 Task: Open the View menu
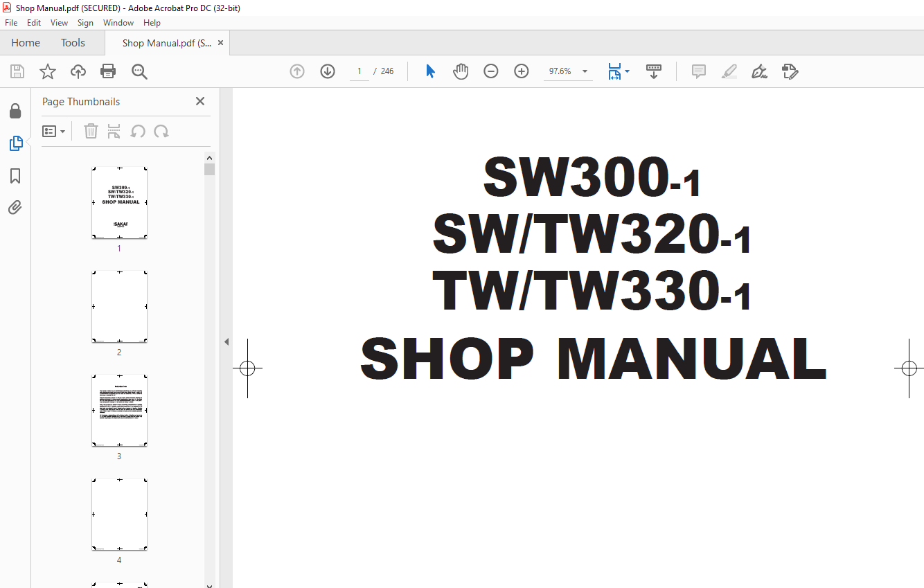pos(59,23)
